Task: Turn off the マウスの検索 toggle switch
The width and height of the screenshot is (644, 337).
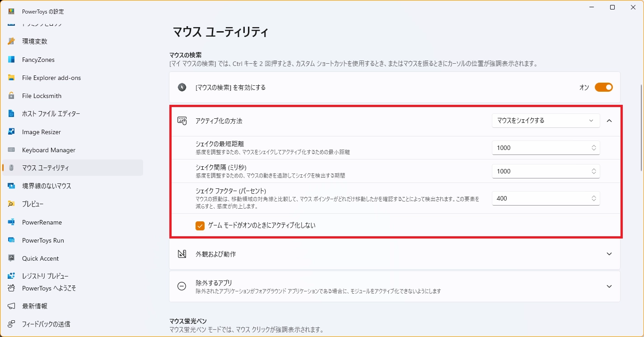Action: [603, 87]
